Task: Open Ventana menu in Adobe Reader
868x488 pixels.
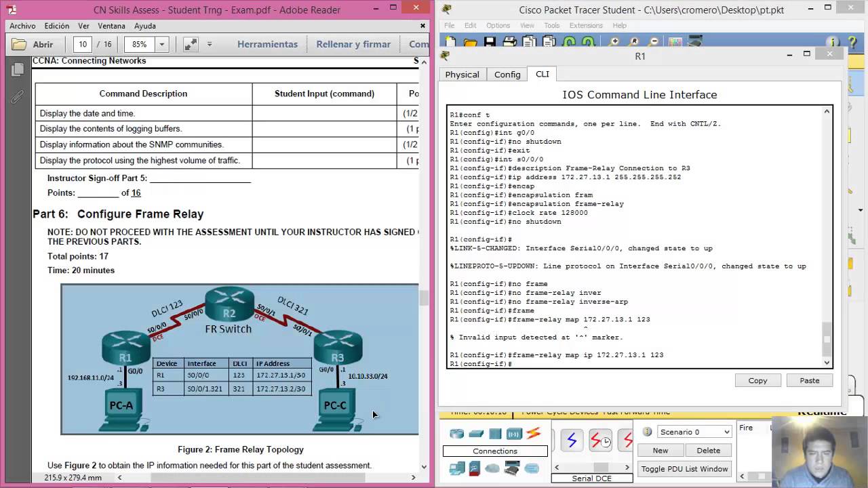Action: pyautogui.click(x=111, y=26)
